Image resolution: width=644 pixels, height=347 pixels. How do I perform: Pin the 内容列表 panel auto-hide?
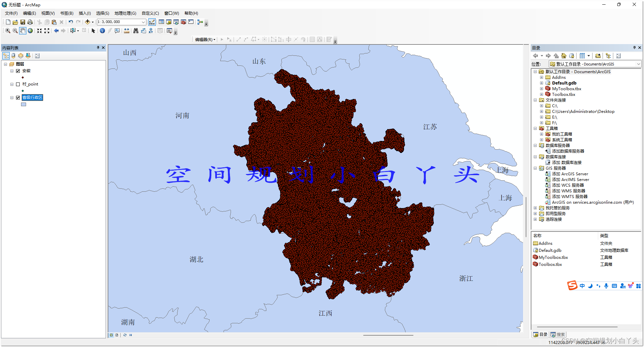[98, 48]
